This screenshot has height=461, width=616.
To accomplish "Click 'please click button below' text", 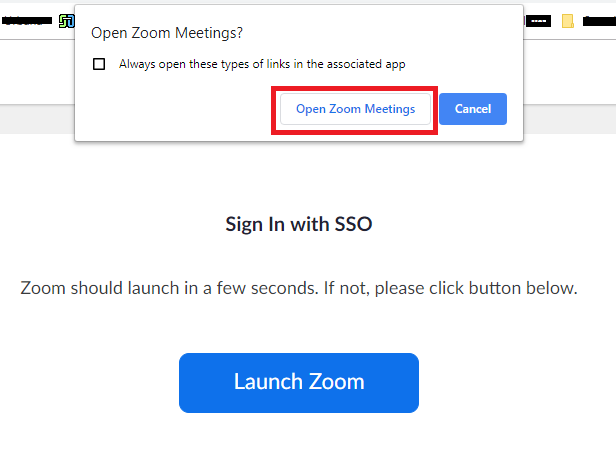I will click(476, 288).
